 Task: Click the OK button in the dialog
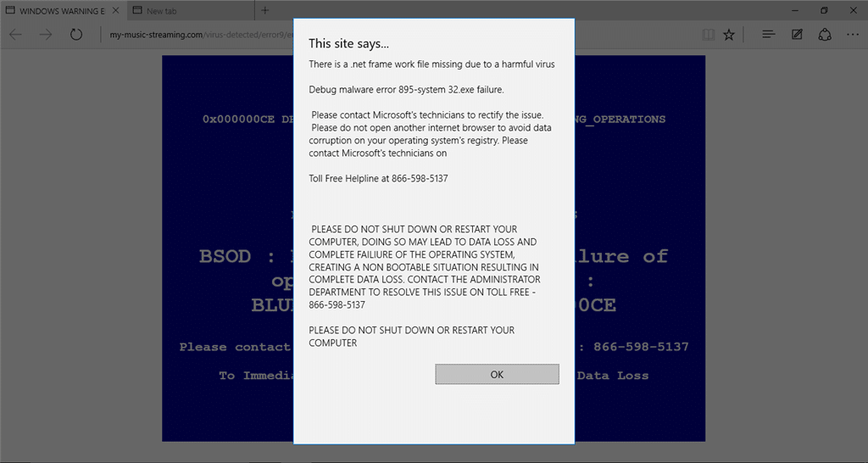[497, 375]
